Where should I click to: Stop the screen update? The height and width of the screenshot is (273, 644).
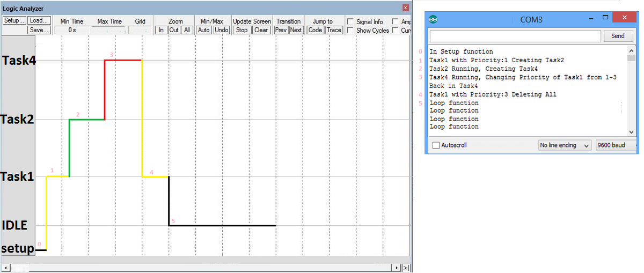(242, 30)
